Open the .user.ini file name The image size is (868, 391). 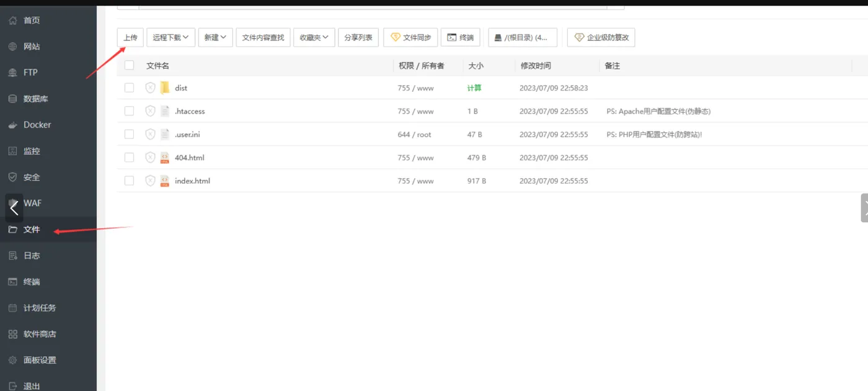[187, 134]
